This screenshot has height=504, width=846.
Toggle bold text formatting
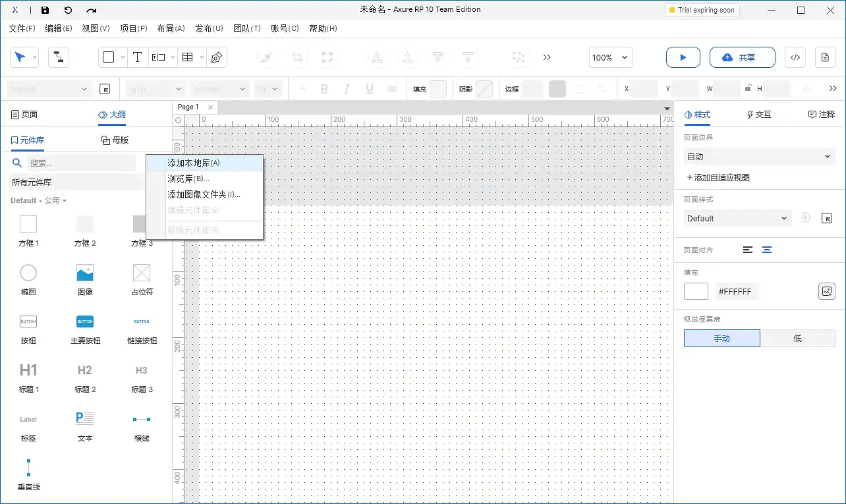click(x=324, y=88)
